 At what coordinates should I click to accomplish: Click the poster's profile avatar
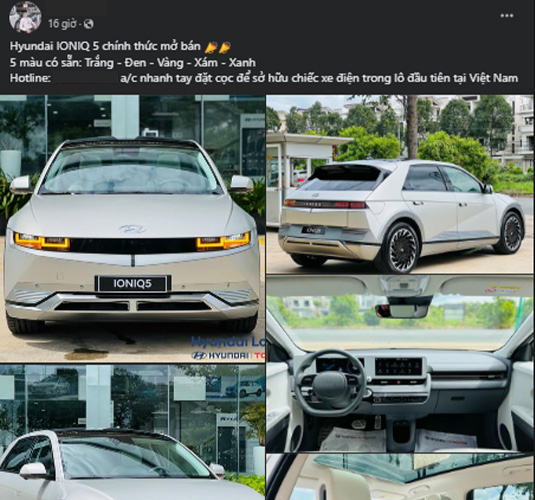[x=25, y=17]
